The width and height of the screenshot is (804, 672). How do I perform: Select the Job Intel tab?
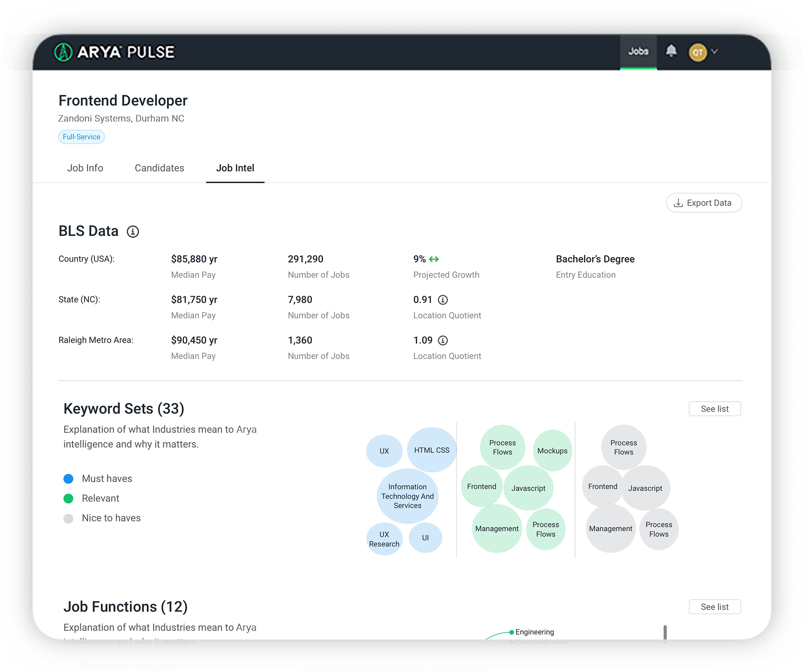tap(235, 168)
